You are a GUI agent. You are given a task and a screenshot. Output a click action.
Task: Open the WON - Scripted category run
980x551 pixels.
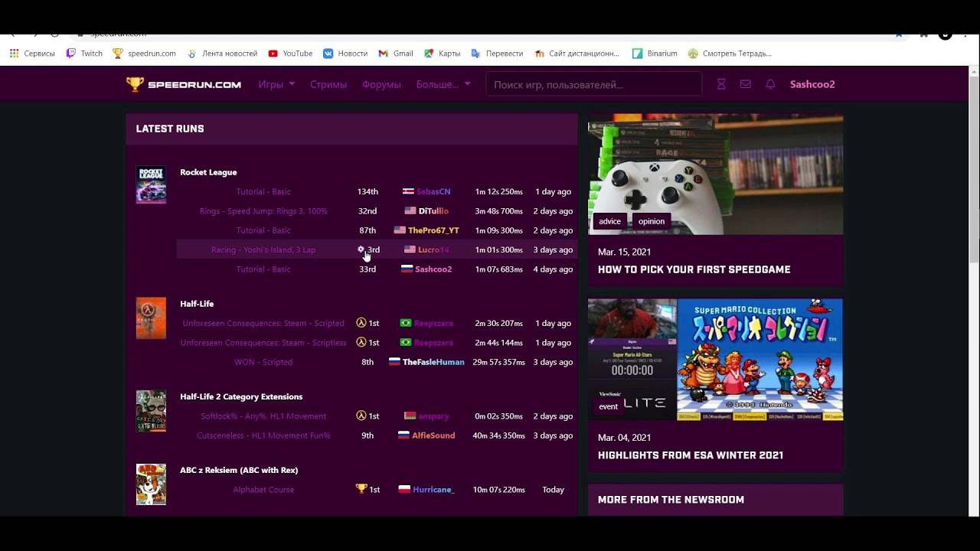[263, 362]
